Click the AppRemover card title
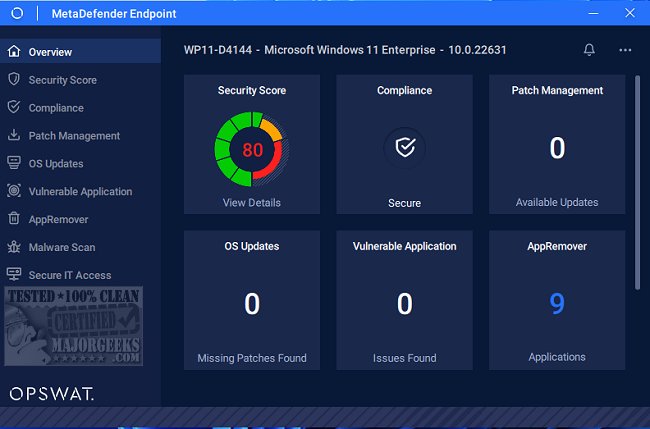 click(x=557, y=246)
